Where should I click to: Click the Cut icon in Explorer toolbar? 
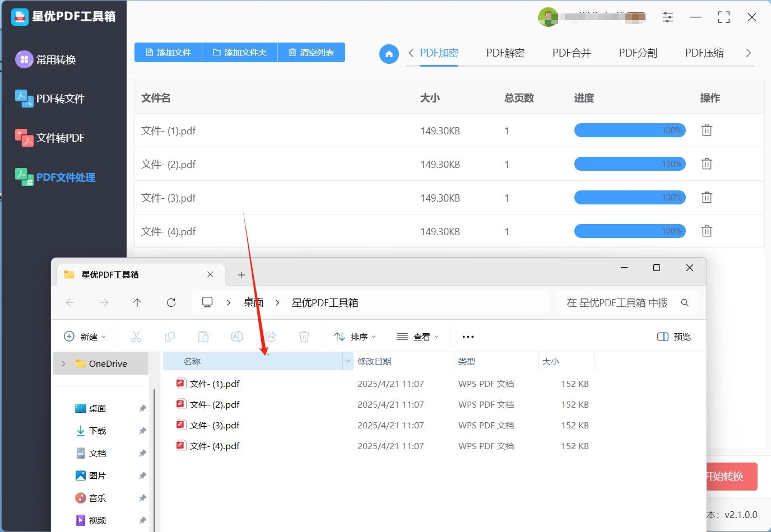136,337
